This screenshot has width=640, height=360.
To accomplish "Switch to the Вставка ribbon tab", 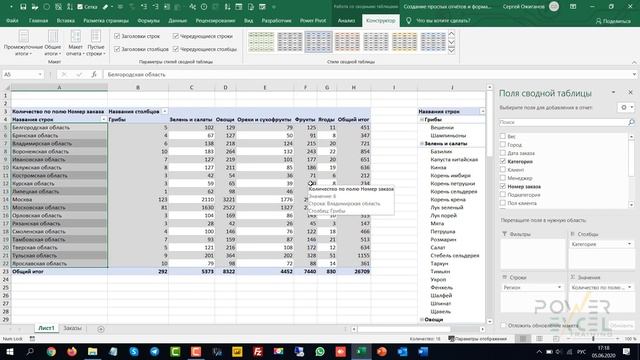I will [66, 20].
